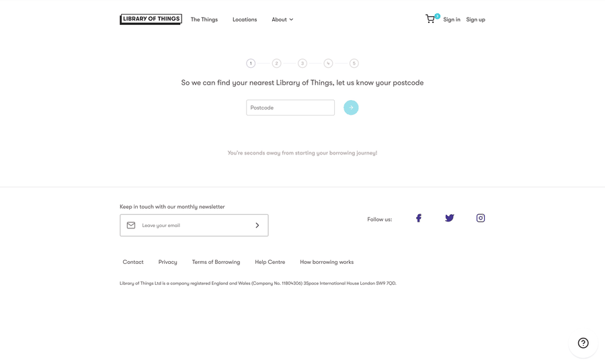Open The Things menu item
605x364 pixels.
[x=204, y=19]
